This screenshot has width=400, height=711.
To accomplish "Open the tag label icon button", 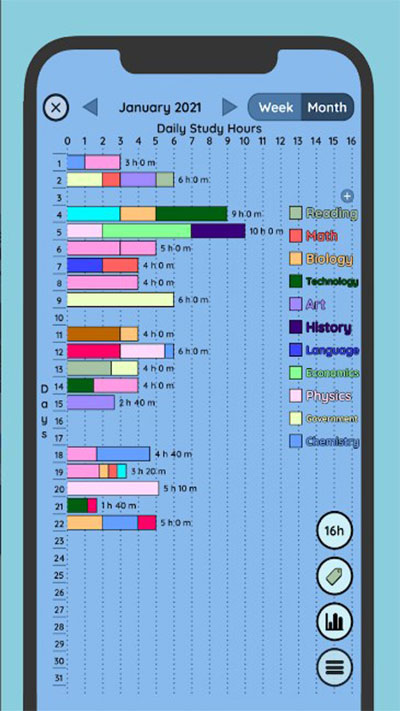I will [335, 576].
